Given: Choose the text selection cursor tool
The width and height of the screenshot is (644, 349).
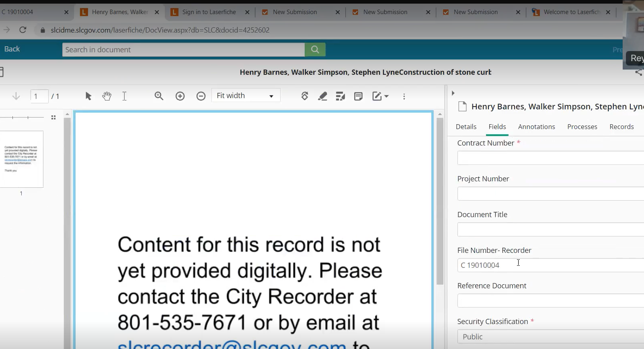Looking at the screenshot, I should (124, 96).
